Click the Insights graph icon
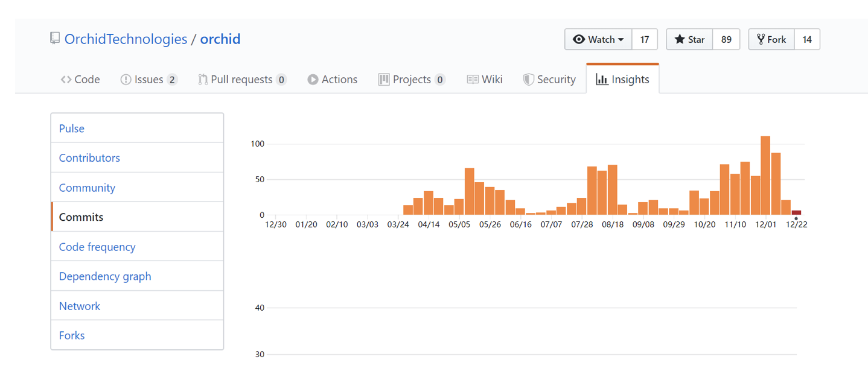Screen dimensions: 868x374 coord(602,80)
